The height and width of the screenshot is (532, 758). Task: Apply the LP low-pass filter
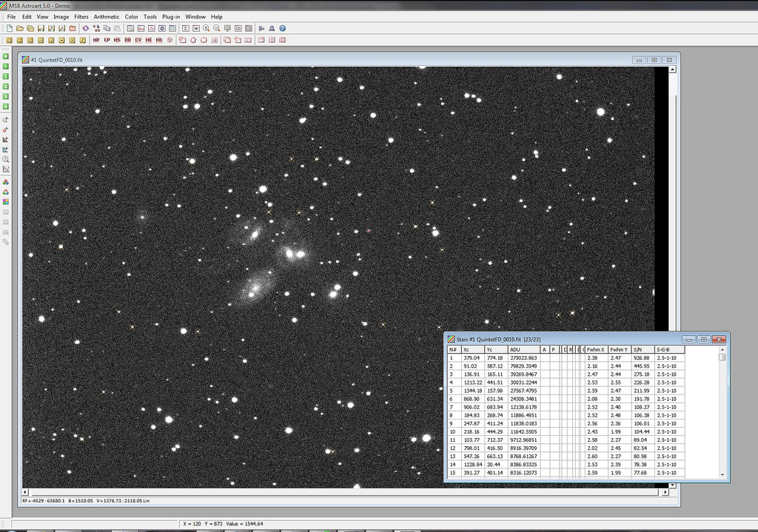pyautogui.click(x=107, y=40)
